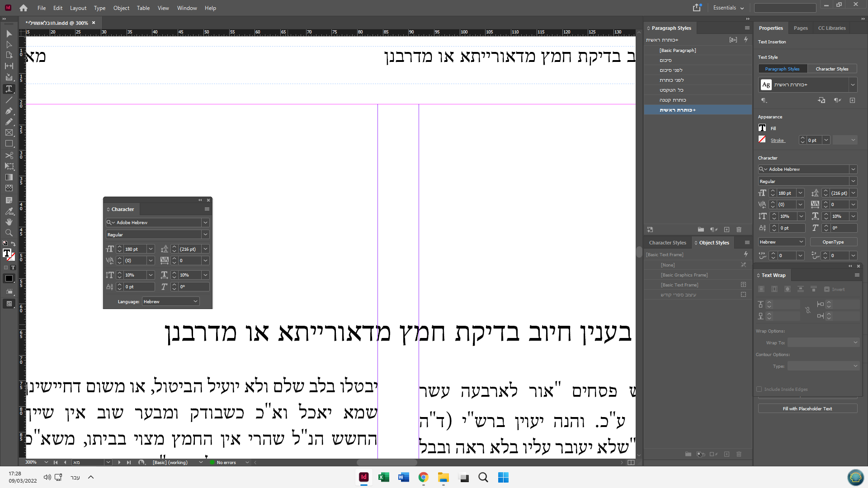
Task: Select the Scissors tool
Action: click(9, 155)
